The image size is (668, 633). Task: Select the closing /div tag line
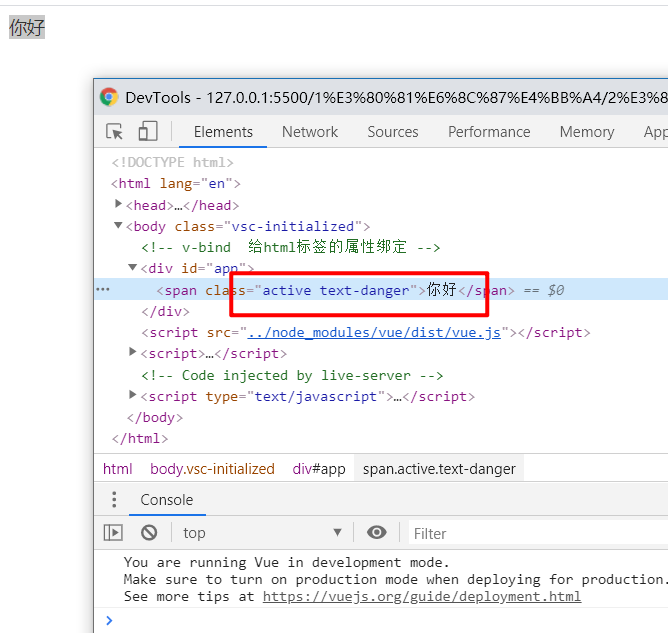tap(165, 311)
